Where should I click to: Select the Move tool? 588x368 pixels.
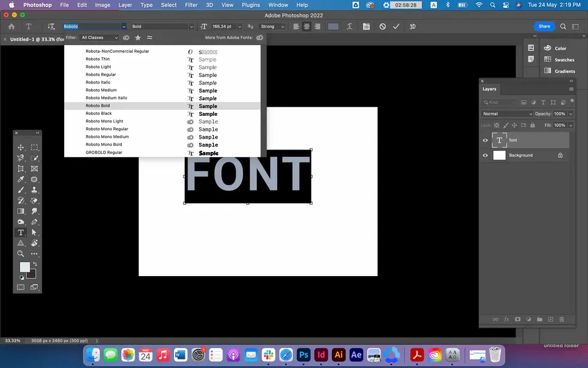21,147
